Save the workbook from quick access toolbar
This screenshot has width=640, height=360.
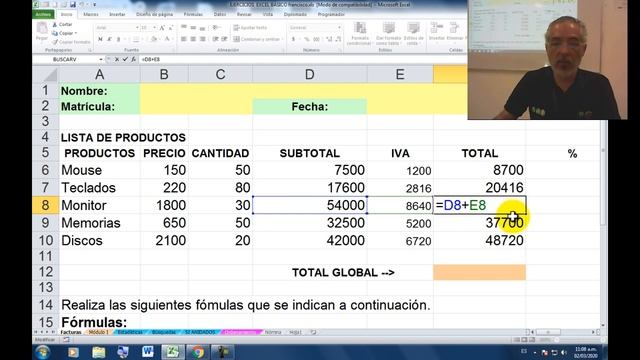[x=73, y=4]
